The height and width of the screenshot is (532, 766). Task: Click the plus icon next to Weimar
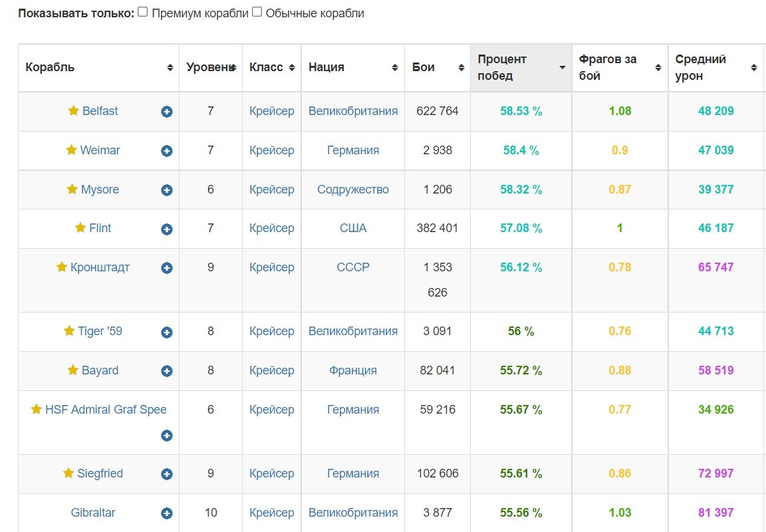tap(167, 151)
